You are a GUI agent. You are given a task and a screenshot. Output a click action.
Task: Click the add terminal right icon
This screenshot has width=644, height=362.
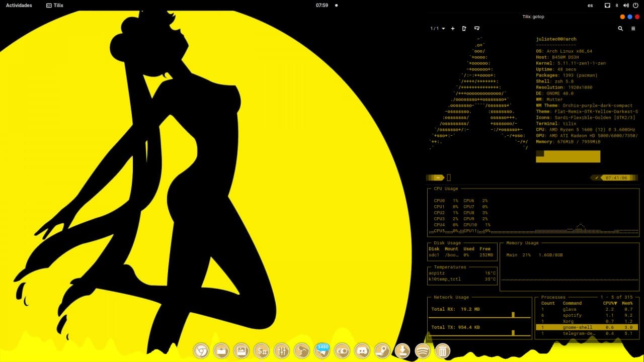(x=464, y=29)
